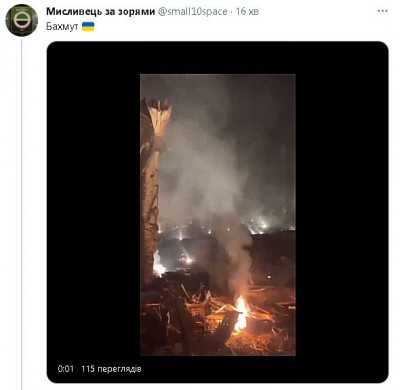Click the 115 переглядів view counter
This screenshot has height=390, width=400.
111,369
